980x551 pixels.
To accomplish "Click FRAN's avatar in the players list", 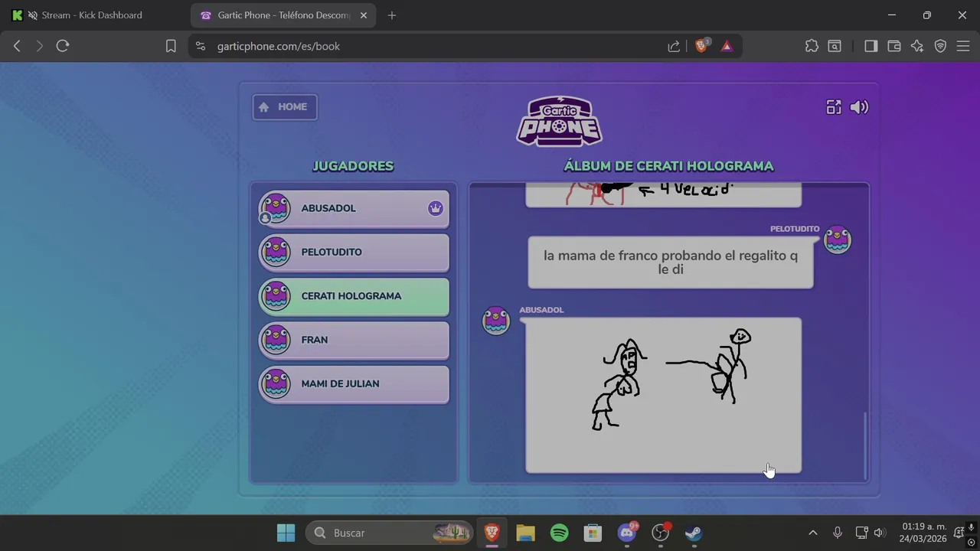I will [x=275, y=340].
